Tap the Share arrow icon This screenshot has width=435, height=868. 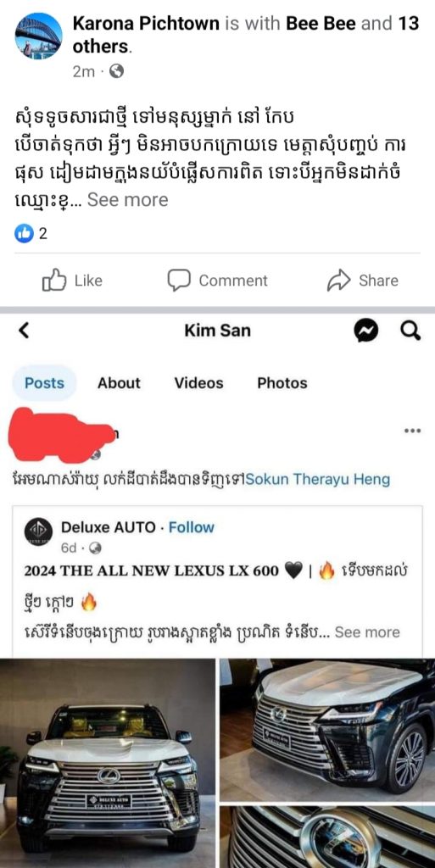pyautogui.click(x=338, y=281)
